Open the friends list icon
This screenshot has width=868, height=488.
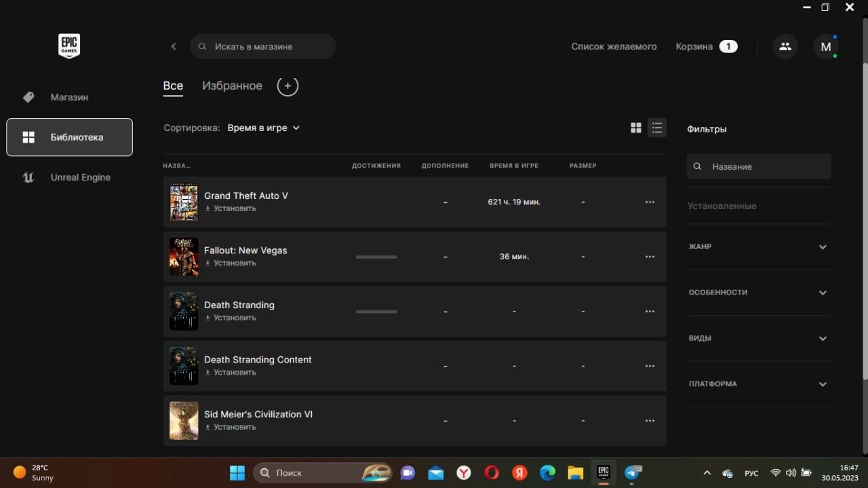click(785, 46)
